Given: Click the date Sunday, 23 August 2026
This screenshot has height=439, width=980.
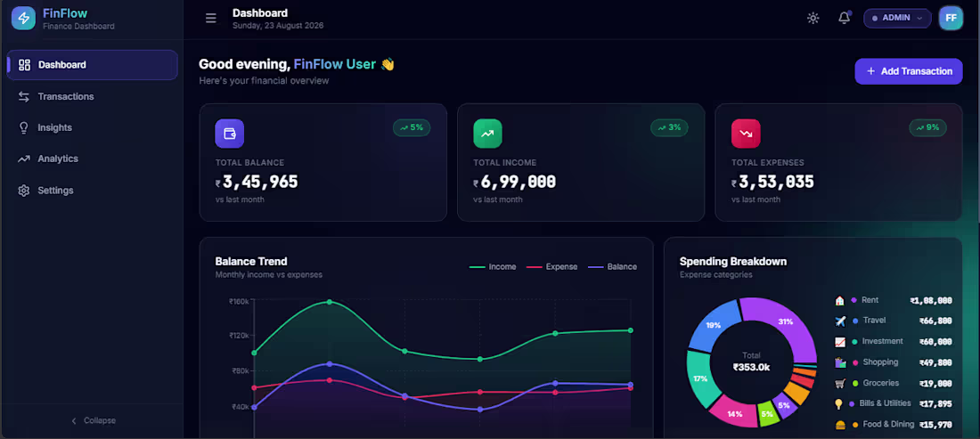Looking at the screenshot, I should [278, 26].
